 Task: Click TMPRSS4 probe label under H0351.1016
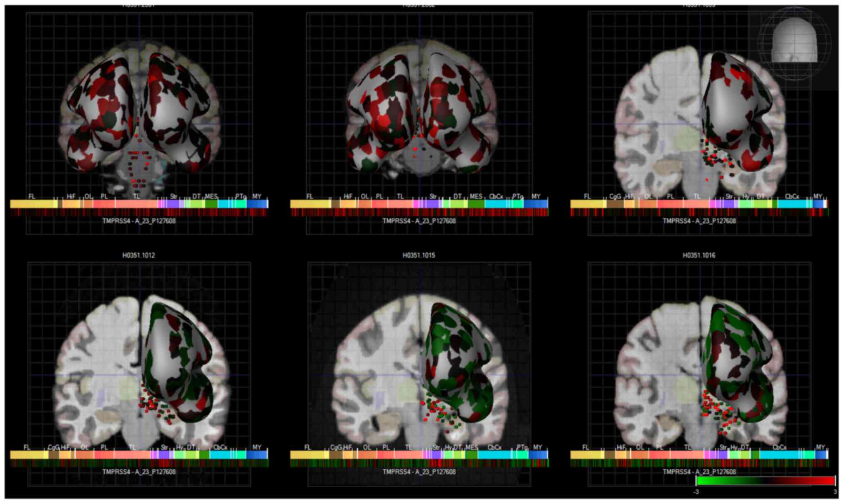pyautogui.click(x=699, y=472)
